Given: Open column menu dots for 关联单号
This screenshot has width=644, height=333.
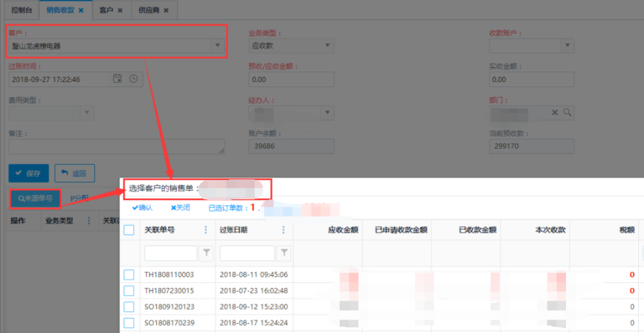Looking at the screenshot, I should [206, 230].
